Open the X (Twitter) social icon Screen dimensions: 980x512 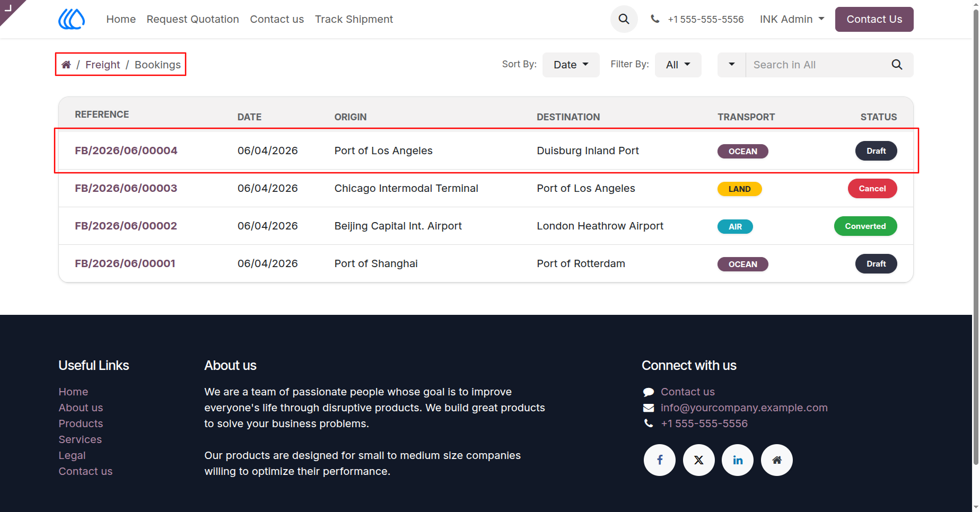[699, 460]
